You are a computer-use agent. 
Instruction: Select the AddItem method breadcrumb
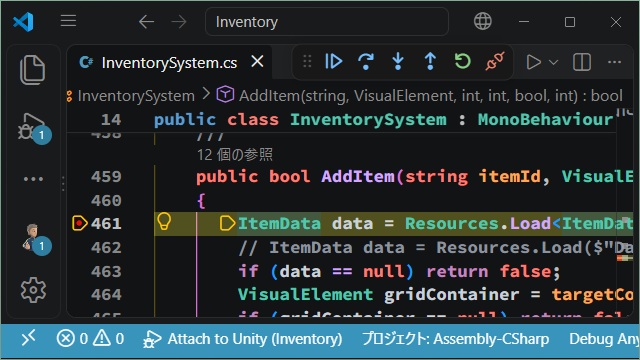pos(419,96)
